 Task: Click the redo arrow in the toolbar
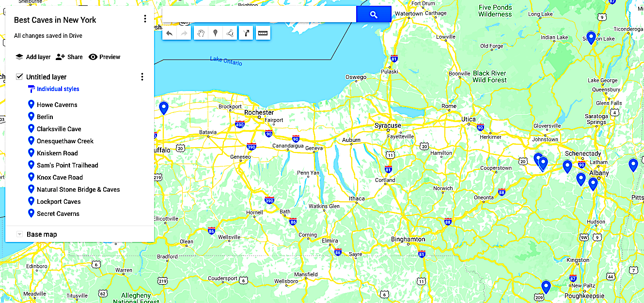[x=184, y=33]
